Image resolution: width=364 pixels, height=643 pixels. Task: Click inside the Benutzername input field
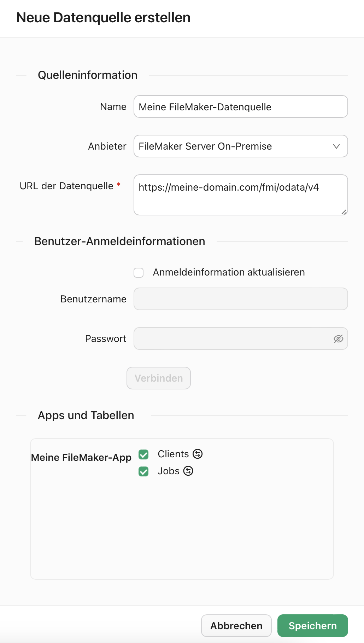tap(240, 299)
